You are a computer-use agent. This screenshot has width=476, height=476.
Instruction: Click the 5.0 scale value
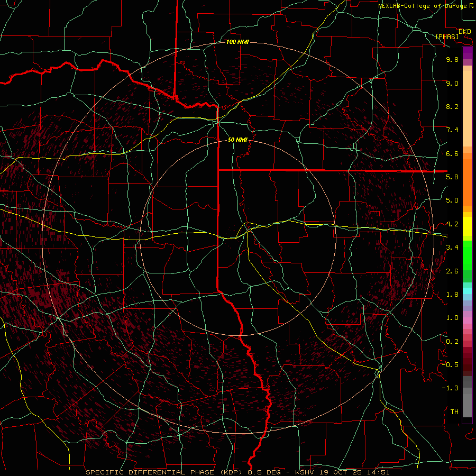452,200
